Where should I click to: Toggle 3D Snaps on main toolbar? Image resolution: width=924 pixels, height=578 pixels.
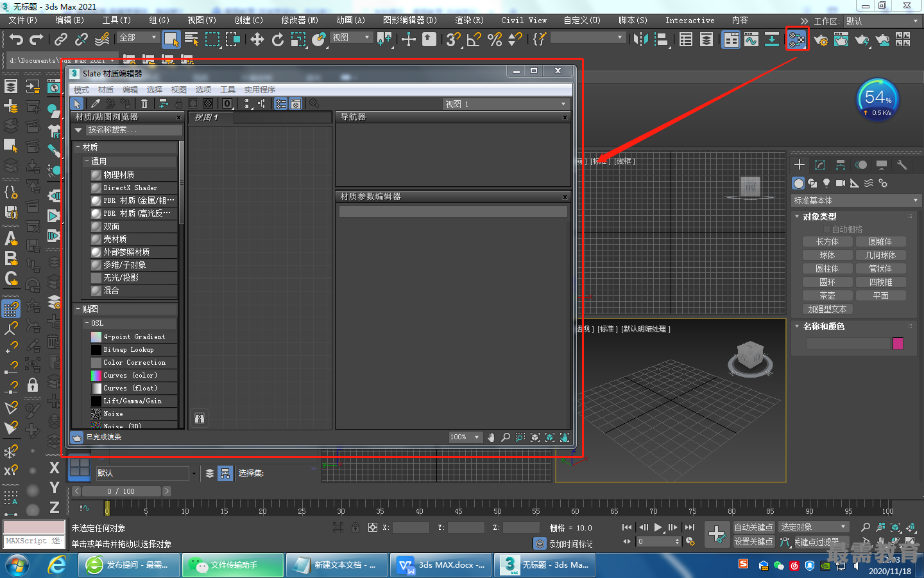tap(454, 39)
